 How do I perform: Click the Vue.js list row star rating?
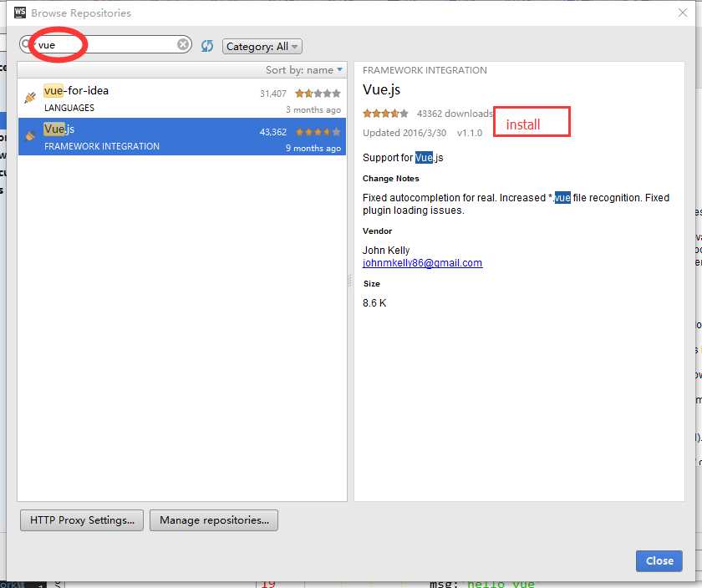318,132
